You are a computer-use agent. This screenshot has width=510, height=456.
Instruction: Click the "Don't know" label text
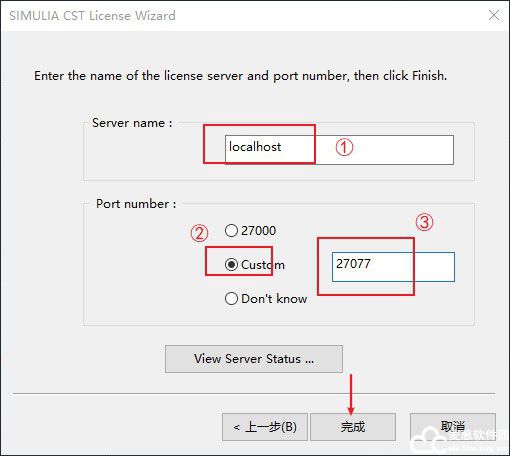tap(274, 299)
